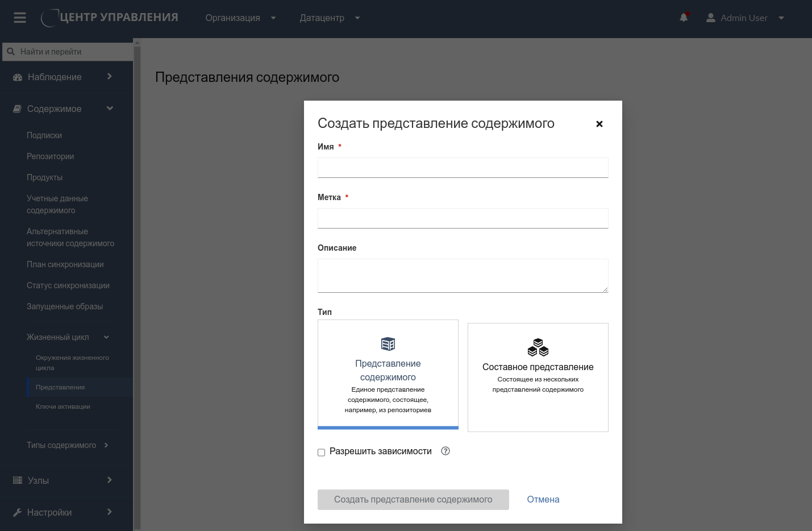This screenshot has width=812, height=531.
Task: Click the hamburger menu icon
Action: [x=20, y=18]
